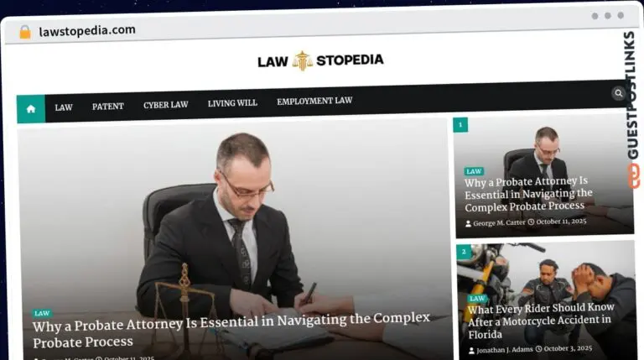Click the Law tag on motorcycle article
This screenshot has height=360, width=644.
pos(477,299)
